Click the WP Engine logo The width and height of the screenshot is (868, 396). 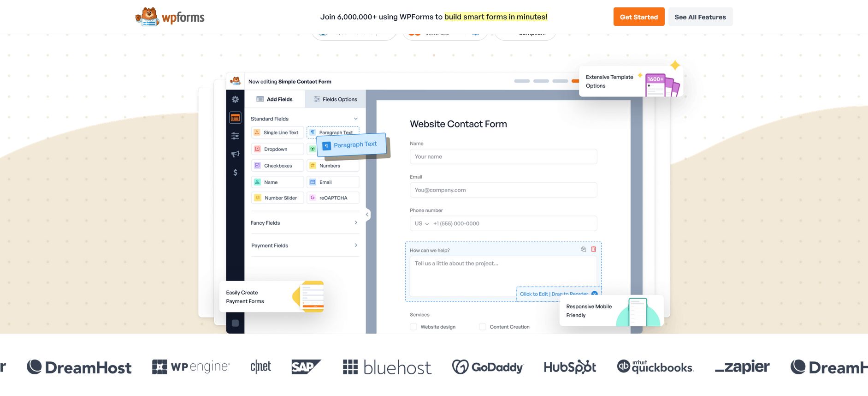click(191, 367)
